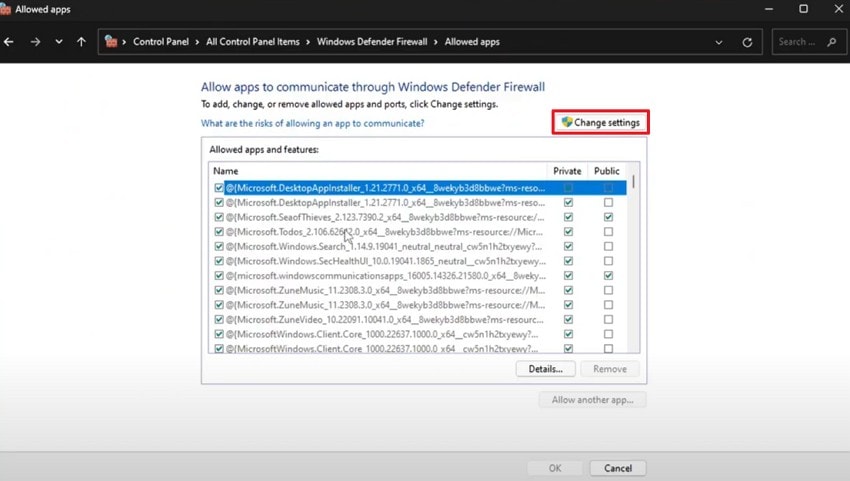Select the highlighted Microsoft.DesktopAppInstaller entry
Image resolution: width=850 pixels, height=481 pixels.
(x=385, y=188)
